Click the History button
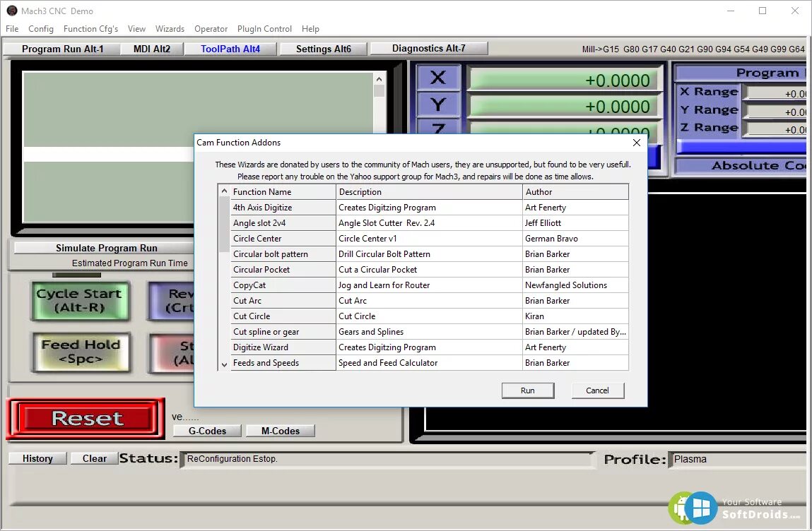The width and height of the screenshot is (812, 531). tap(37, 458)
